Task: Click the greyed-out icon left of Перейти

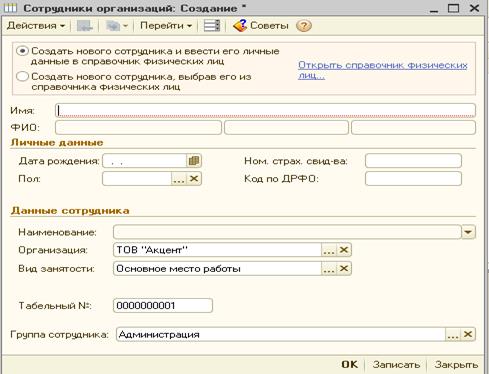Action: pos(116,26)
